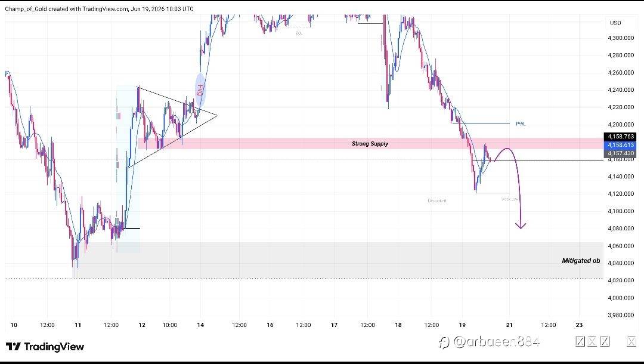Click the 4,100.000 price axis label

pyautogui.click(x=621, y=211)
